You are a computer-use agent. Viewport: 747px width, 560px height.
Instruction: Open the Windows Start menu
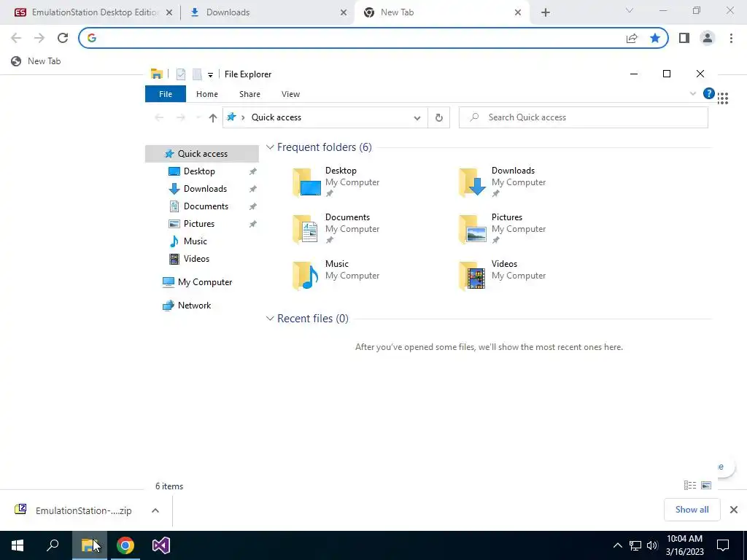pyautogui.click(x=18, y=545)
